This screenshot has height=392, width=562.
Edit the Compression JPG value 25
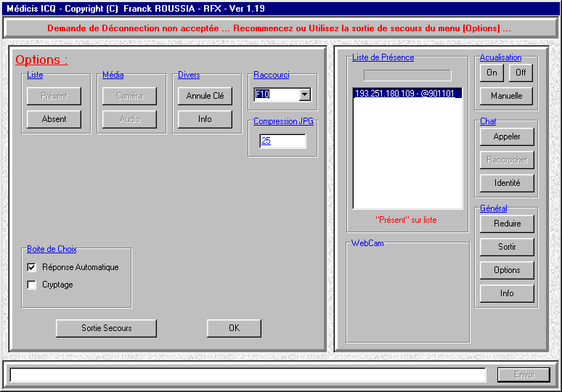[282, 141]
